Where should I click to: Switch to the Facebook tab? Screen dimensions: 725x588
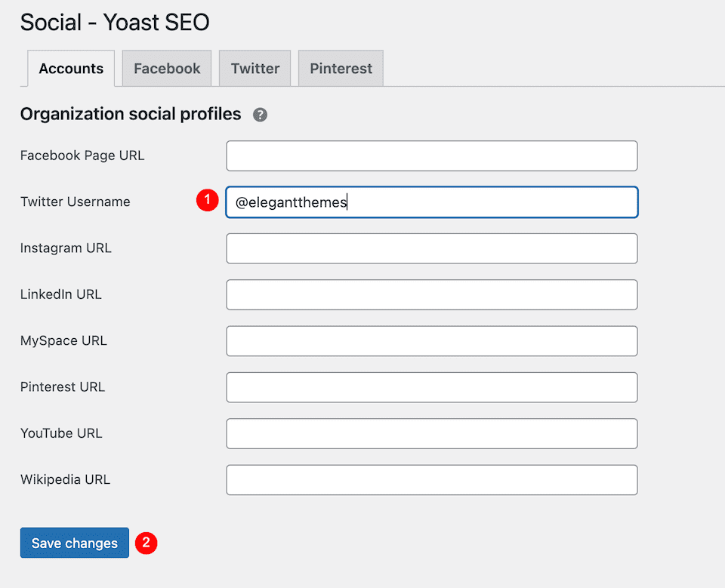click(x=166, y=68)
